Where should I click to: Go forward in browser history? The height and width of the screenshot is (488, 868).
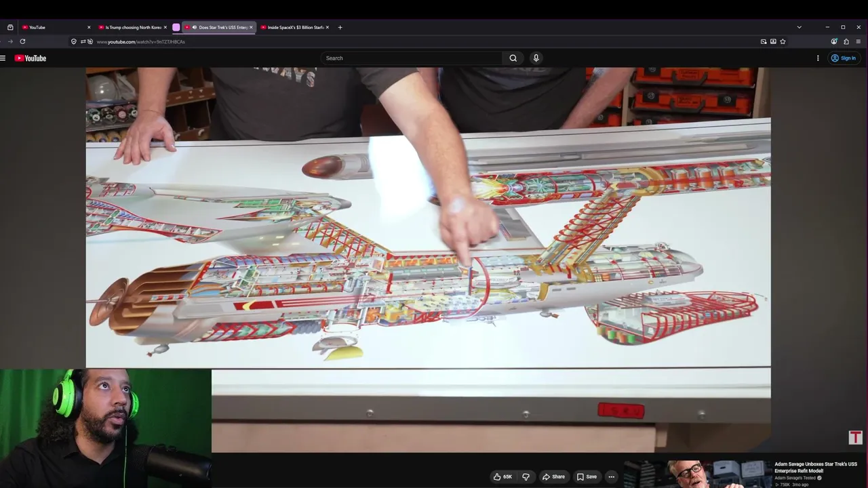tap(9, 41)
